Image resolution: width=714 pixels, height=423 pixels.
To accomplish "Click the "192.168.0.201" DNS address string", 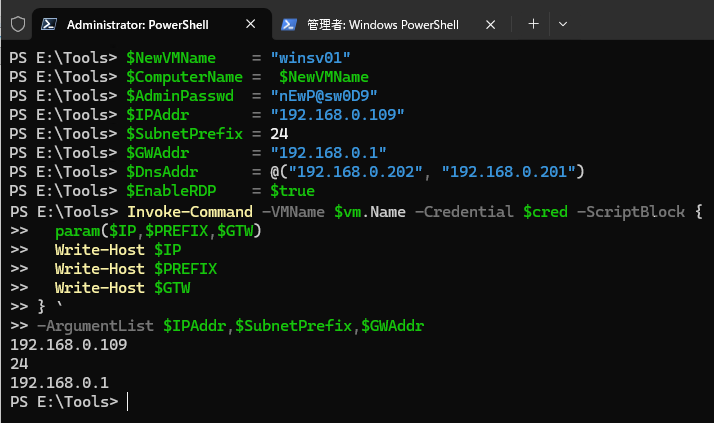I will [508, 172].
